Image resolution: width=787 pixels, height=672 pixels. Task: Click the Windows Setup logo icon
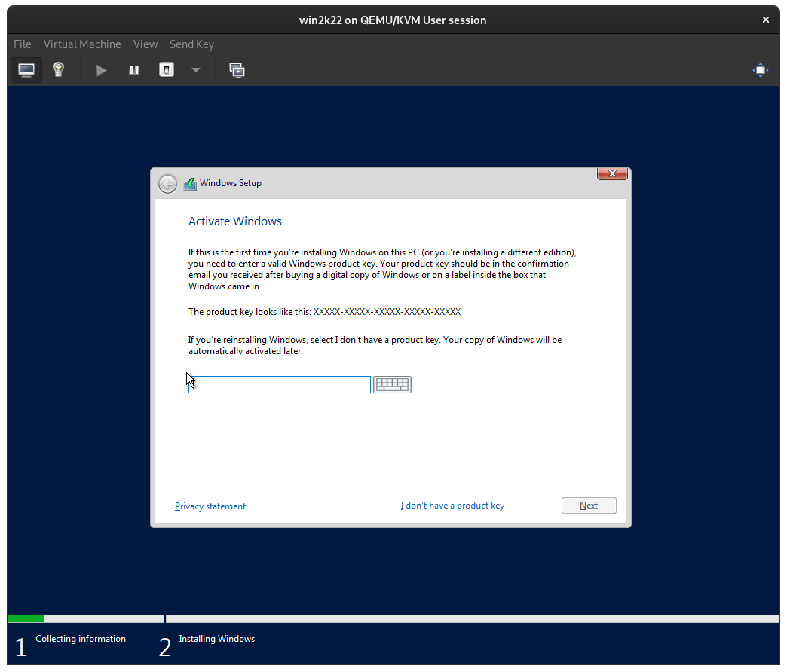(190, 183)
